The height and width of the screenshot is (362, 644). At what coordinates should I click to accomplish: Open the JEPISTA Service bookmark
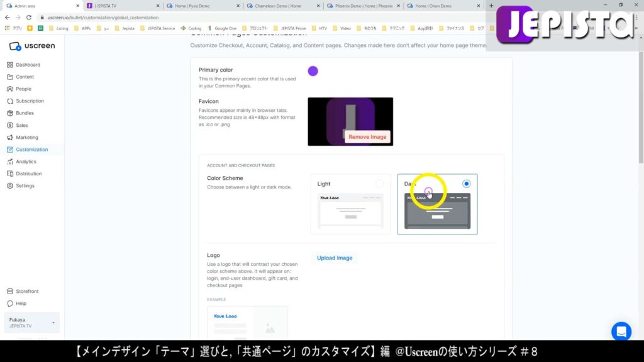[x=158, y=28]
